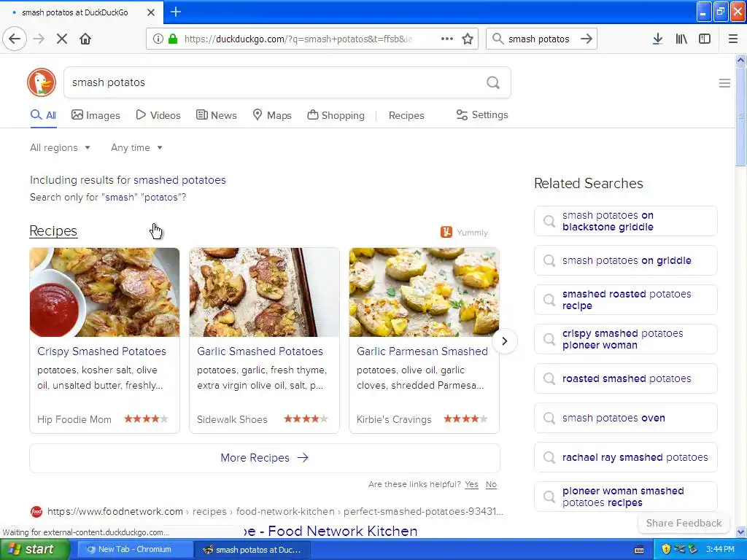The image size is (747, 560).
Task: Switch to the News tab
Action: [x=216, y=115]
